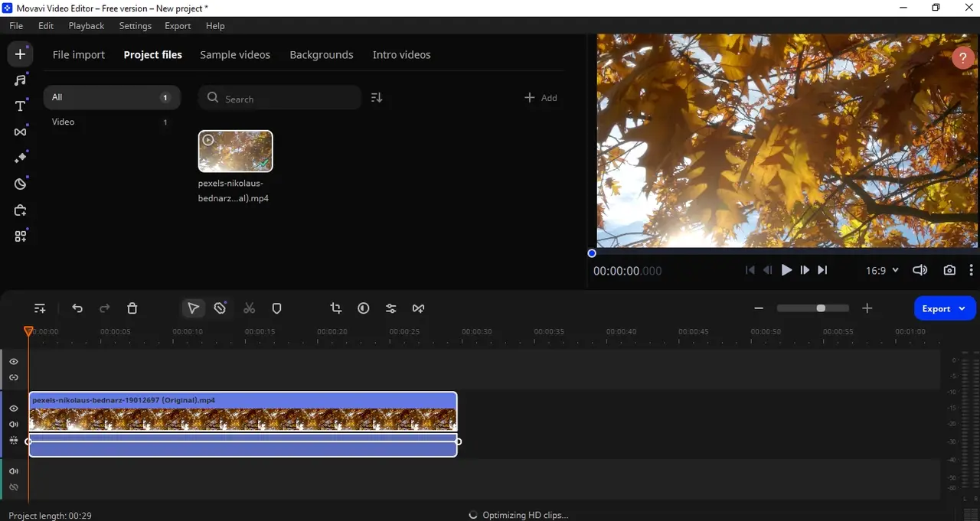Open clip properties sliders icon
This screenshot has width=980, height=521.
[390, 308]
